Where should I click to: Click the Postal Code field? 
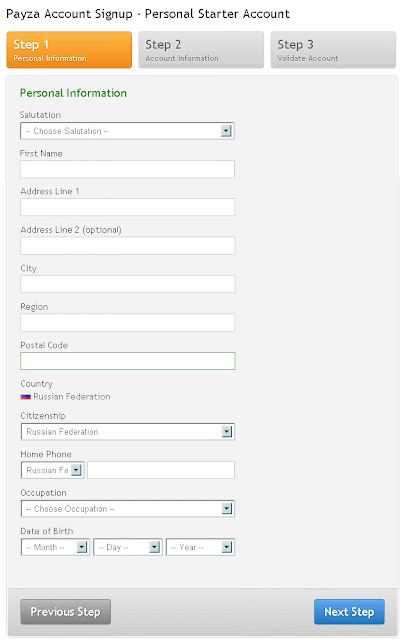pyautogui.click(x=128, y=361)
